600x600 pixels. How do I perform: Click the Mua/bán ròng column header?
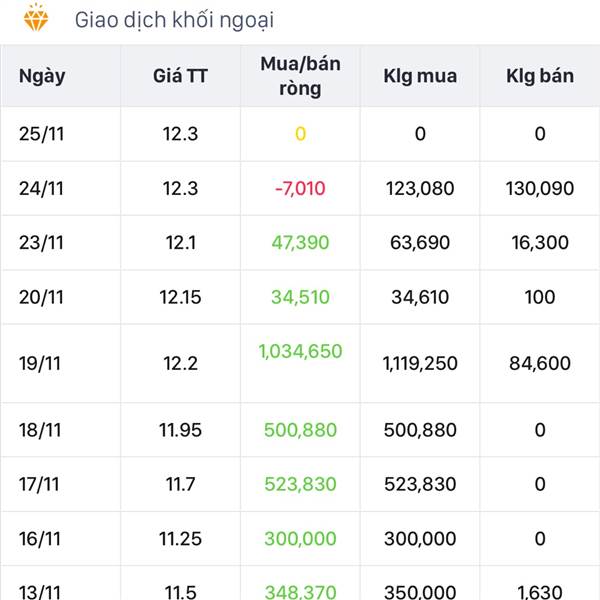pyautogui.click(x=300, y=76)
